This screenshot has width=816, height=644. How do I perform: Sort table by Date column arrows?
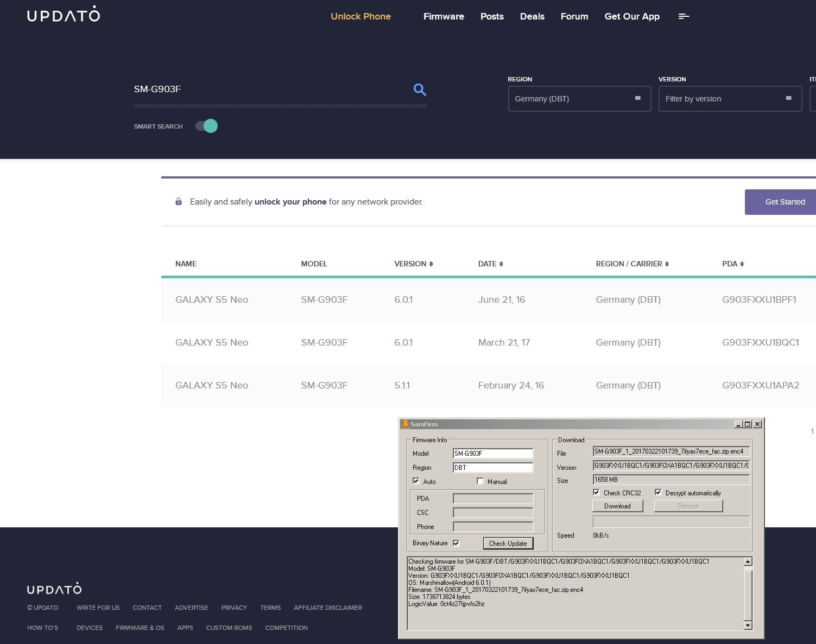tap(501, 264)
